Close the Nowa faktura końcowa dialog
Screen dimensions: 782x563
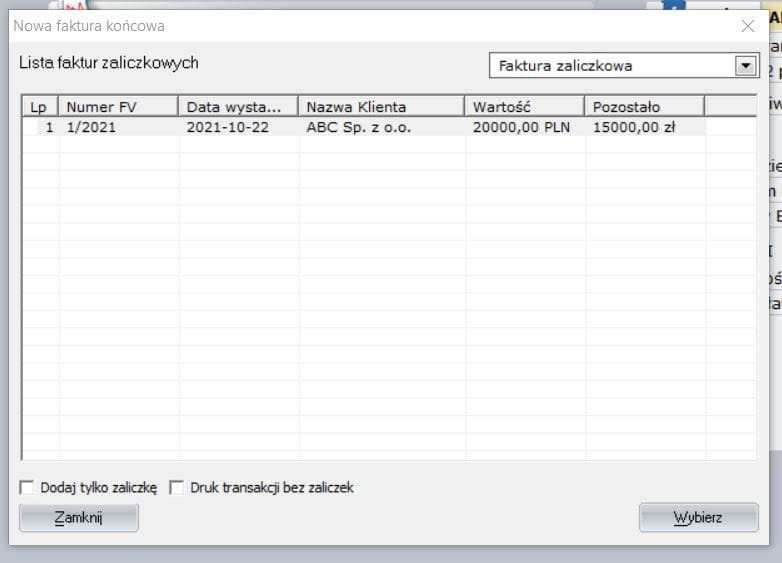pyautogui.click(x=747, y=26)
